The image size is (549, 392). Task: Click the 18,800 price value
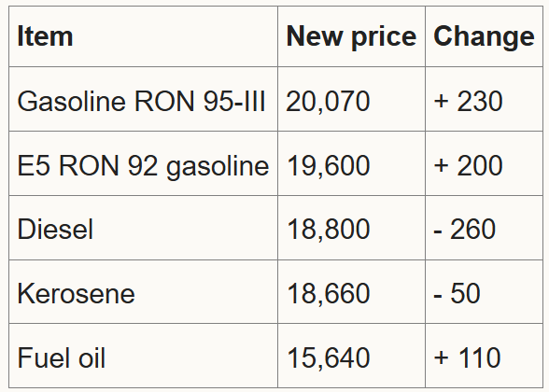coord(328,230)
